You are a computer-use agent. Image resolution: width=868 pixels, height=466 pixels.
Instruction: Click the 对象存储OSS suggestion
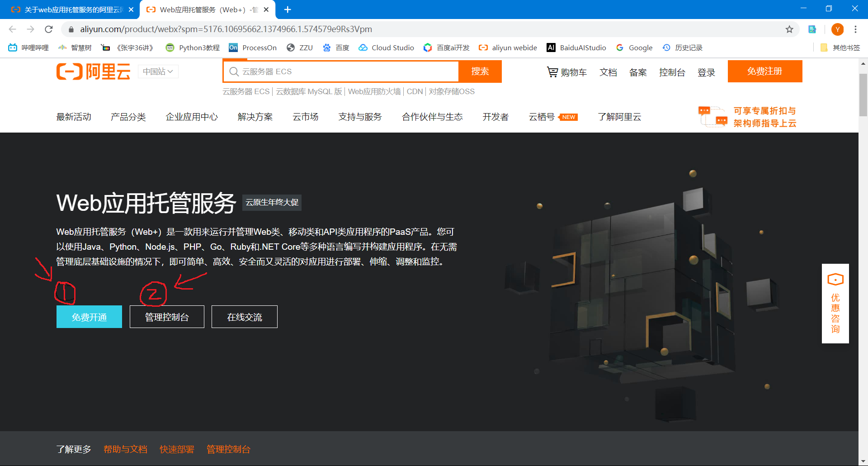click(452, 91)
